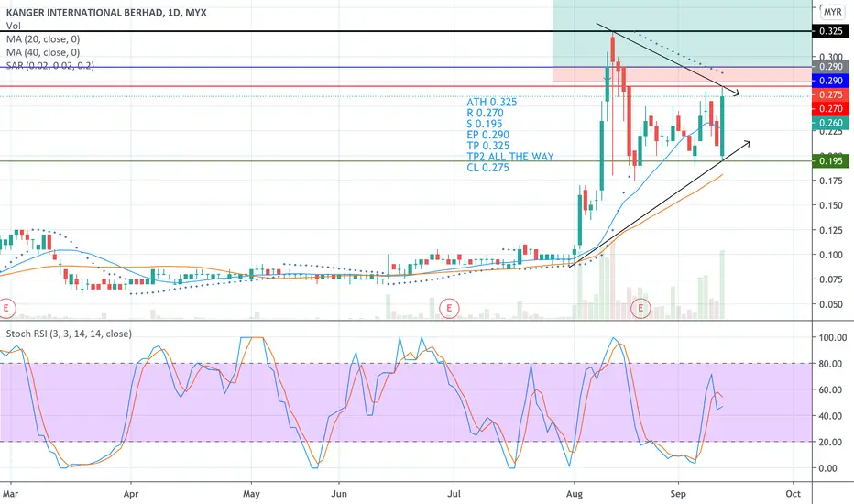The width and height of the screenshot is (854, 504).
Task: Click the 0.100 value on price scale
Action: click(831, 255)
